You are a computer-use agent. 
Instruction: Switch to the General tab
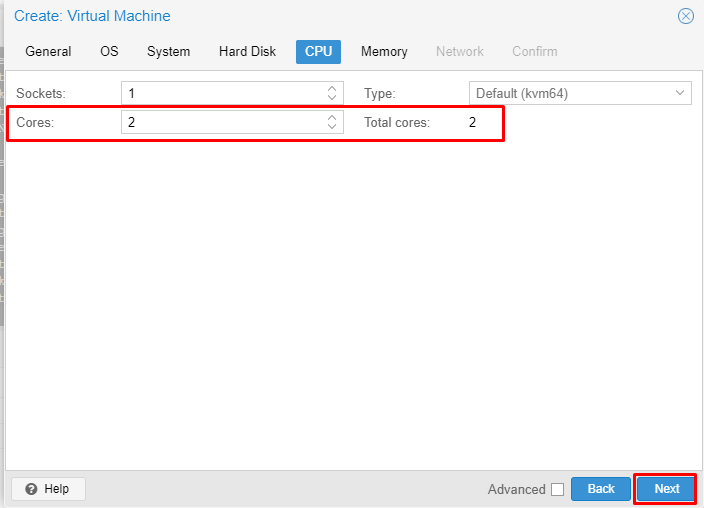[48, 51]
